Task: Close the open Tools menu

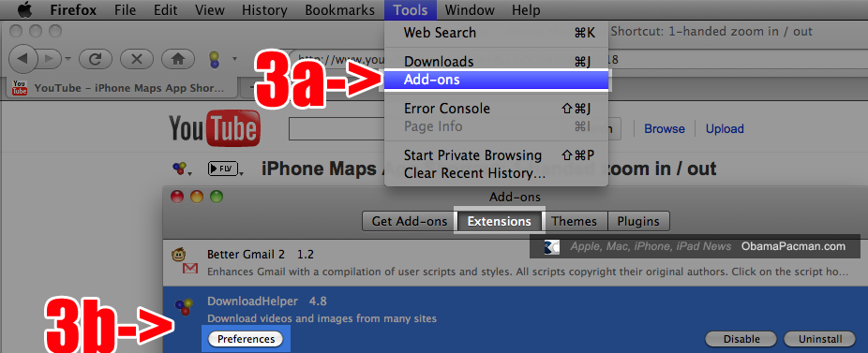Action: [x=411, y=10]
